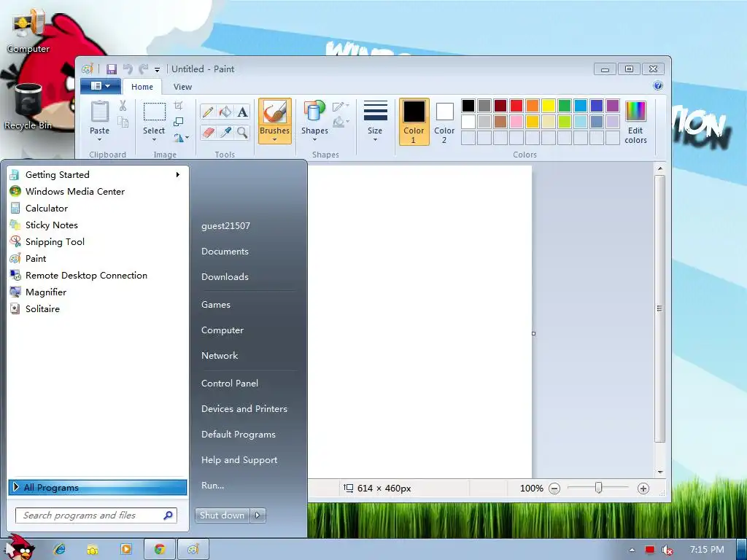Select the Text tool

(242, 112)
